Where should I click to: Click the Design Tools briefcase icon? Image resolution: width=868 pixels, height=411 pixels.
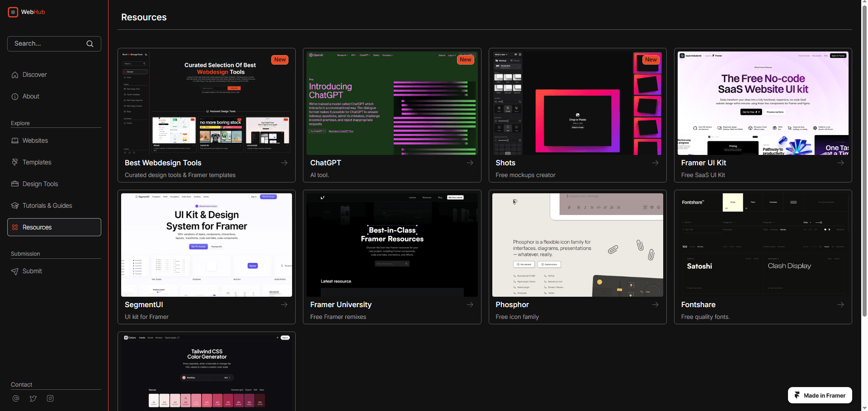pos(15,184)
